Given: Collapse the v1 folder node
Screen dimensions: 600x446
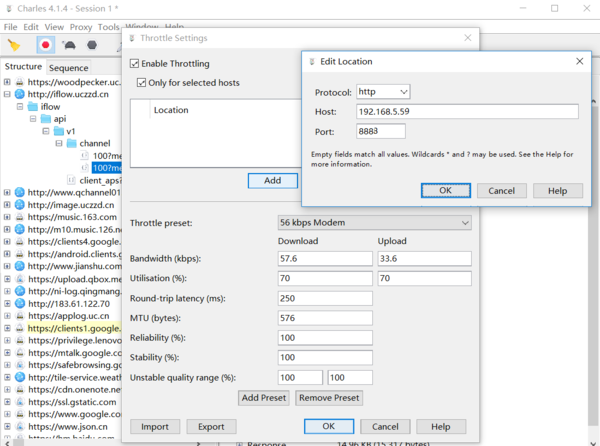Looking at the screenshot, I should [x=46, y=131].
